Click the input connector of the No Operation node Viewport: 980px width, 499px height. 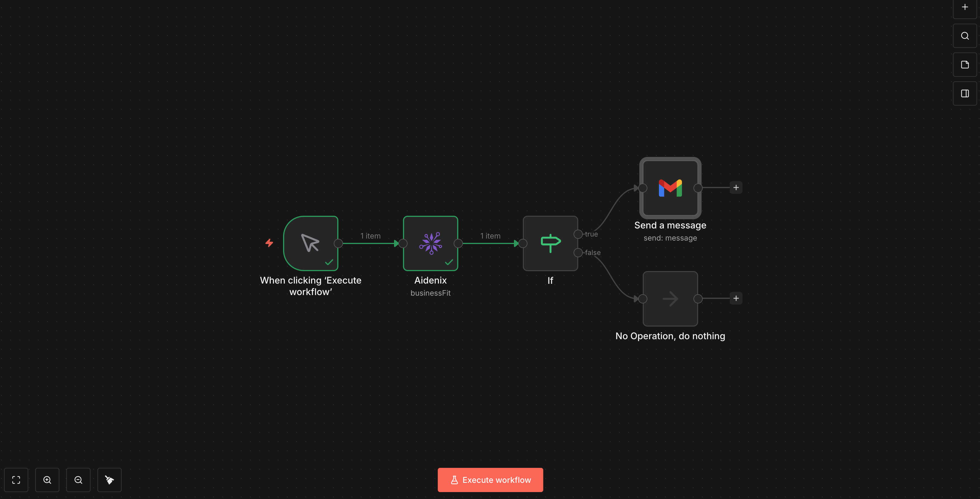[x=642, y=299]
